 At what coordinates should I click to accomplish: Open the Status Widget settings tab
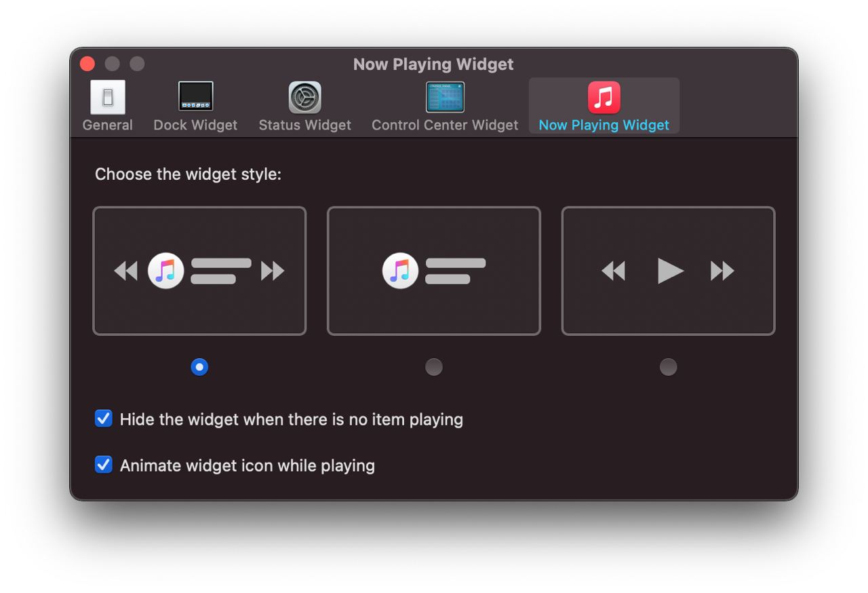pyautogui.click(x=305, y=106)
